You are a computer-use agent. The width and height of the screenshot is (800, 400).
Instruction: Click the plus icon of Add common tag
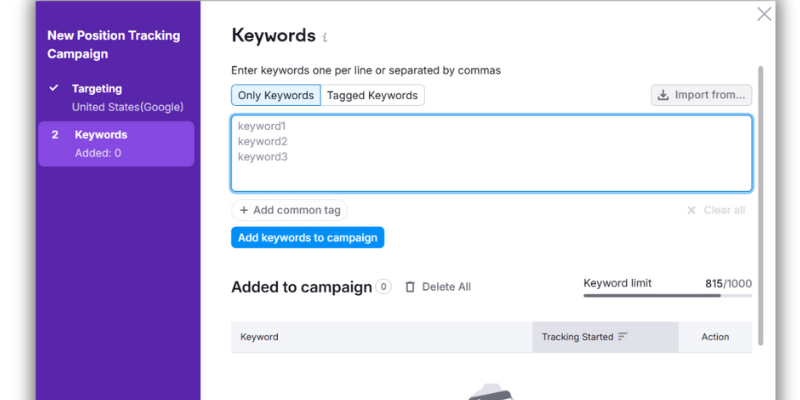click(244, 210)
